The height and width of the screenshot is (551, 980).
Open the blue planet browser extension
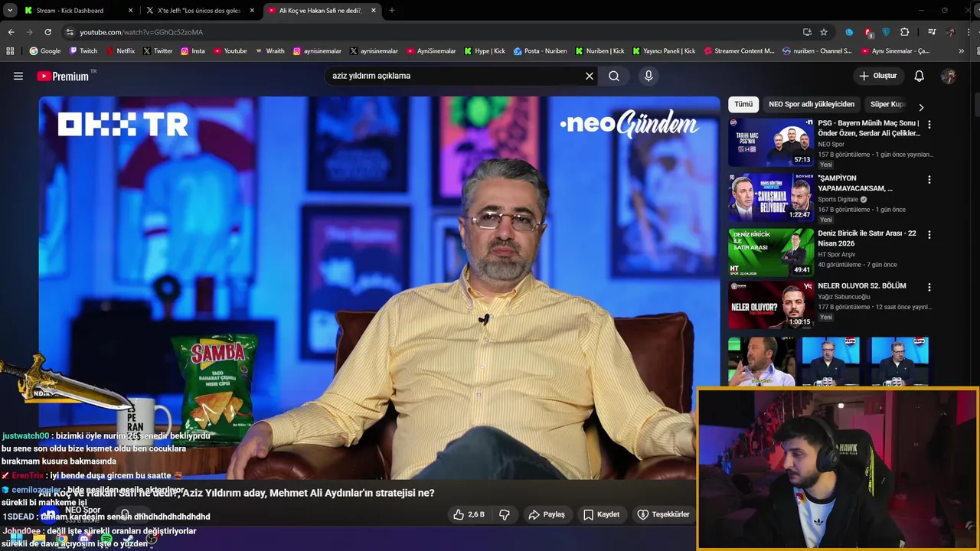coord(849,32)
